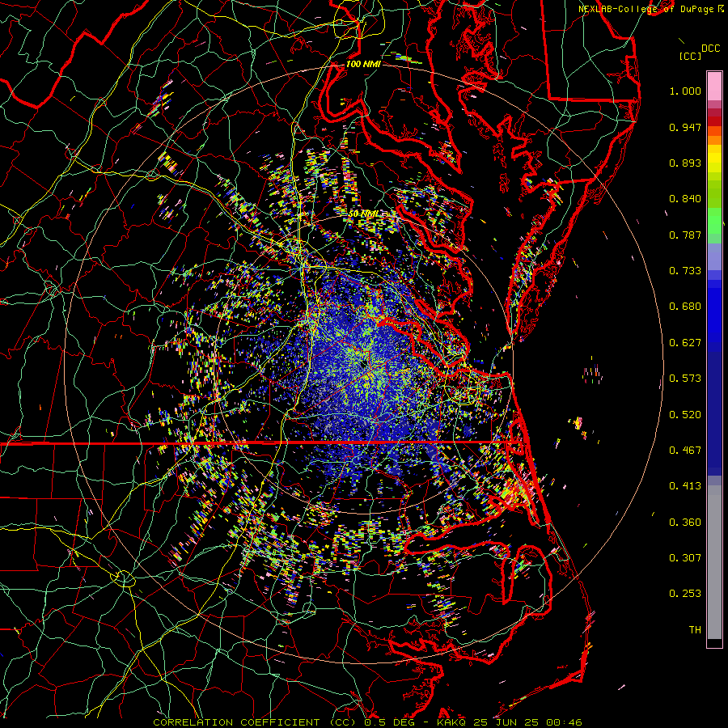Click the gray color band in the legend
Viewport: 728px width, 728px height.
point(714,562)
